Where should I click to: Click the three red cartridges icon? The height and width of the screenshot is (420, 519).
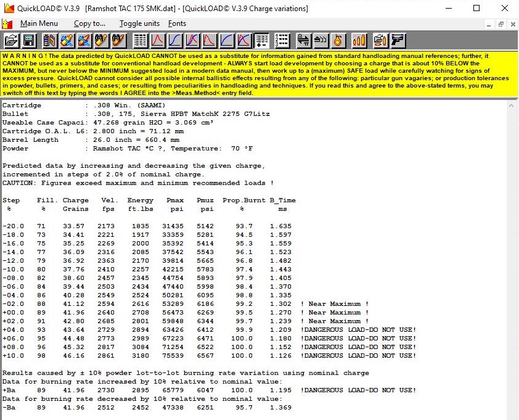[x=359, y=41]
